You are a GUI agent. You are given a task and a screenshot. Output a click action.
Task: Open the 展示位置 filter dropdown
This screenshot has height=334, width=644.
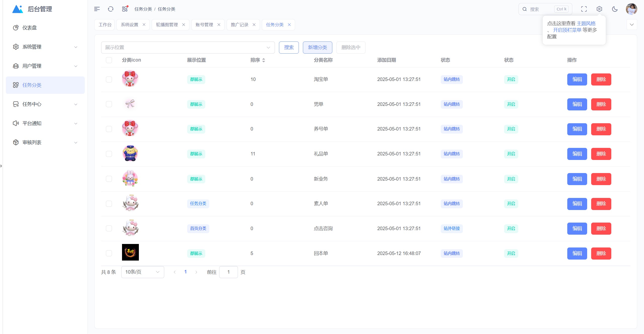(188, 48)
